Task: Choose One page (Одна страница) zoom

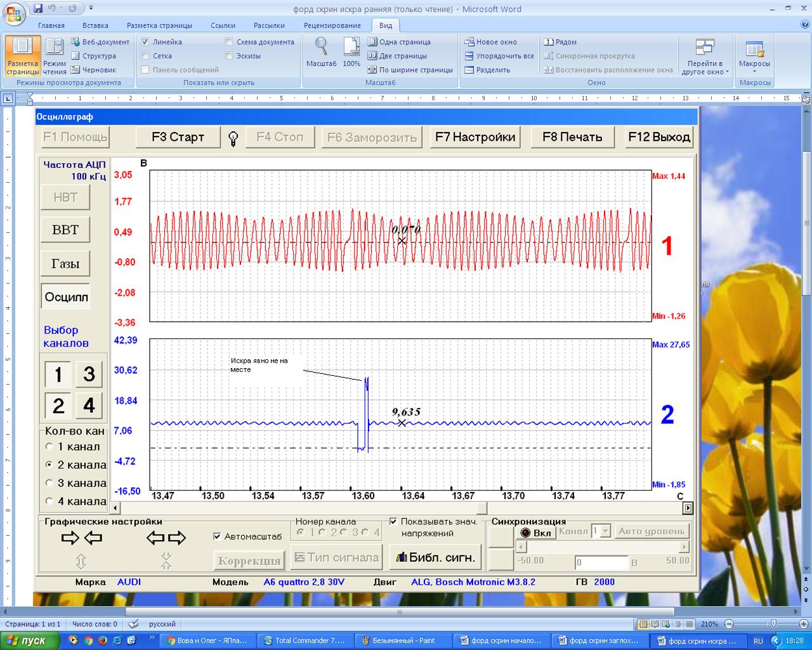Action: coord(399,42)
